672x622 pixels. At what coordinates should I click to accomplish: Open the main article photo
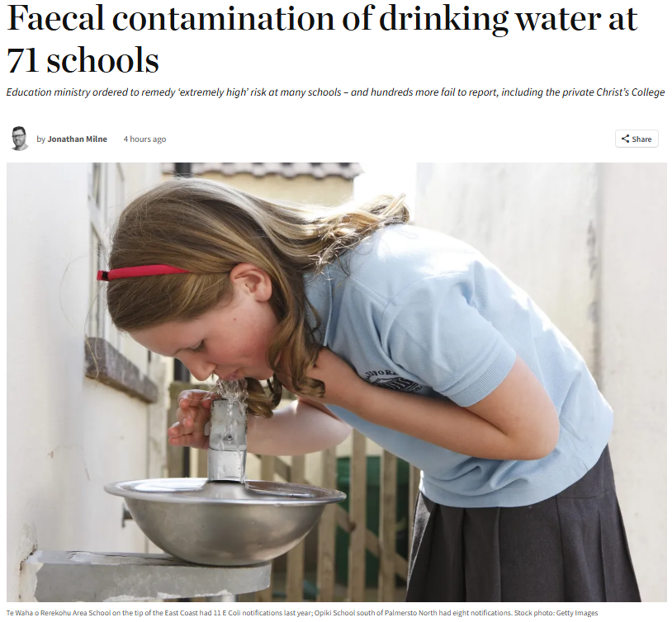coord(337,382)
